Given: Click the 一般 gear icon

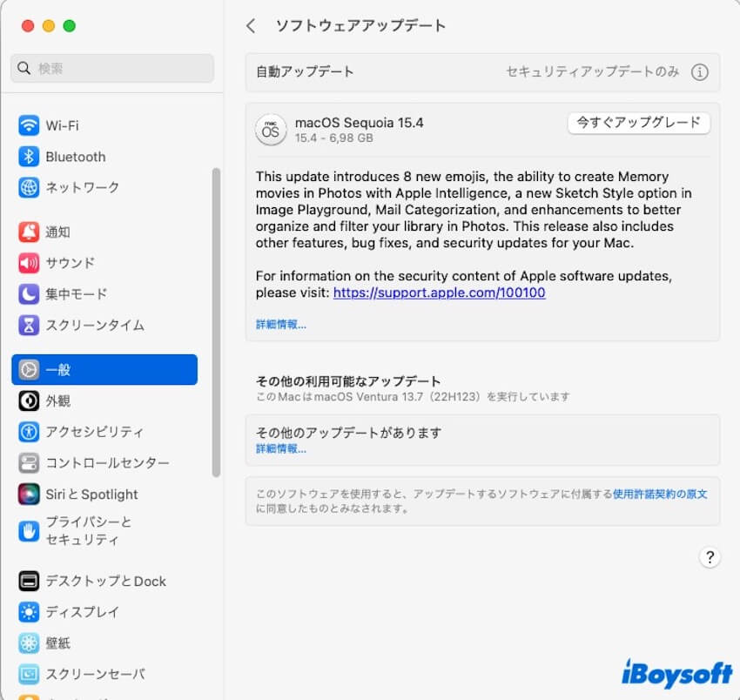Looking at the screenshot, I should (29, 369).
